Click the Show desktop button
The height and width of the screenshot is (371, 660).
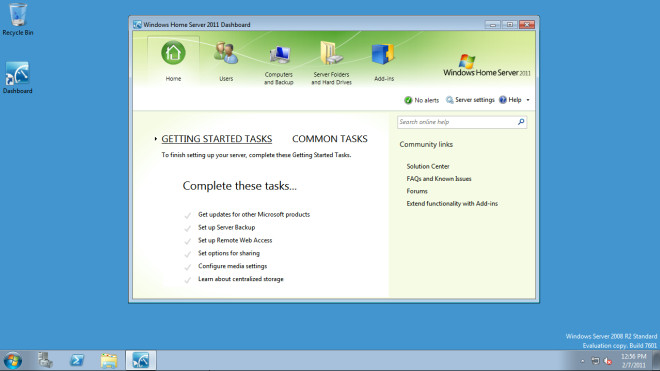[x=656, y=361]
